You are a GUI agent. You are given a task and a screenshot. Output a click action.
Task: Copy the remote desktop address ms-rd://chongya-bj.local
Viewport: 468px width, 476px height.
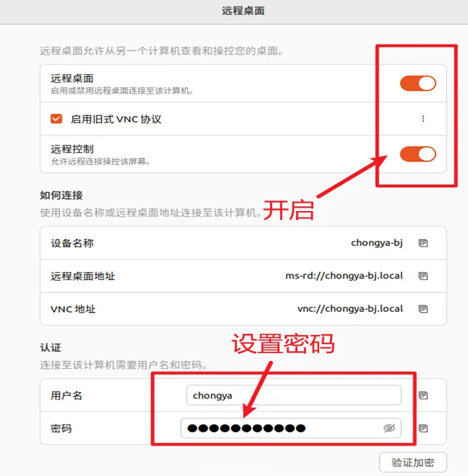(x=423, y=276)
